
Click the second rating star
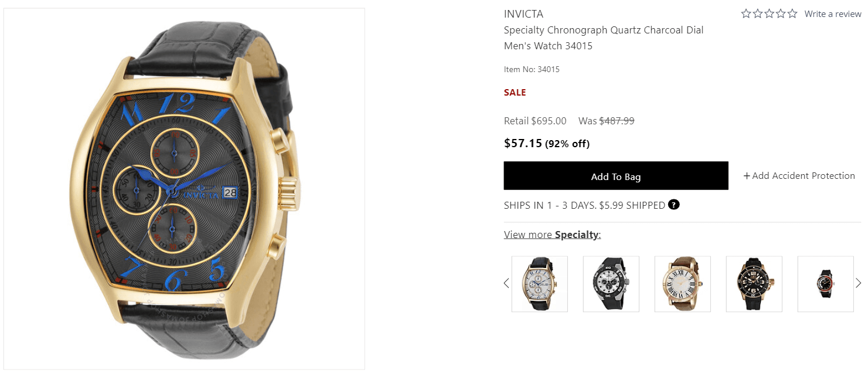point(758,13)
